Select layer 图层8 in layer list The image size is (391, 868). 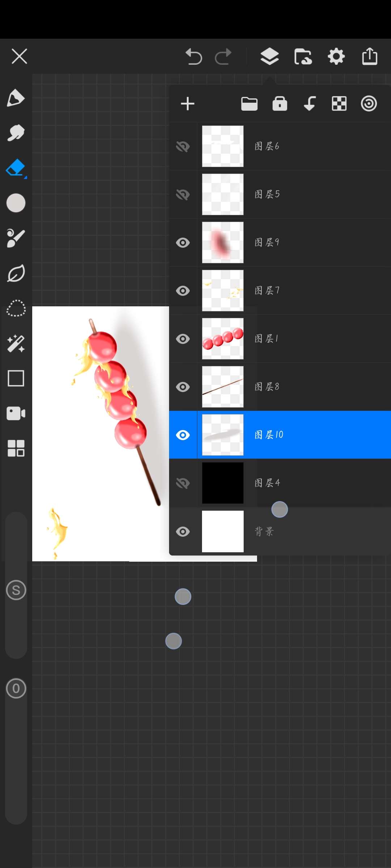coord(290,387)
